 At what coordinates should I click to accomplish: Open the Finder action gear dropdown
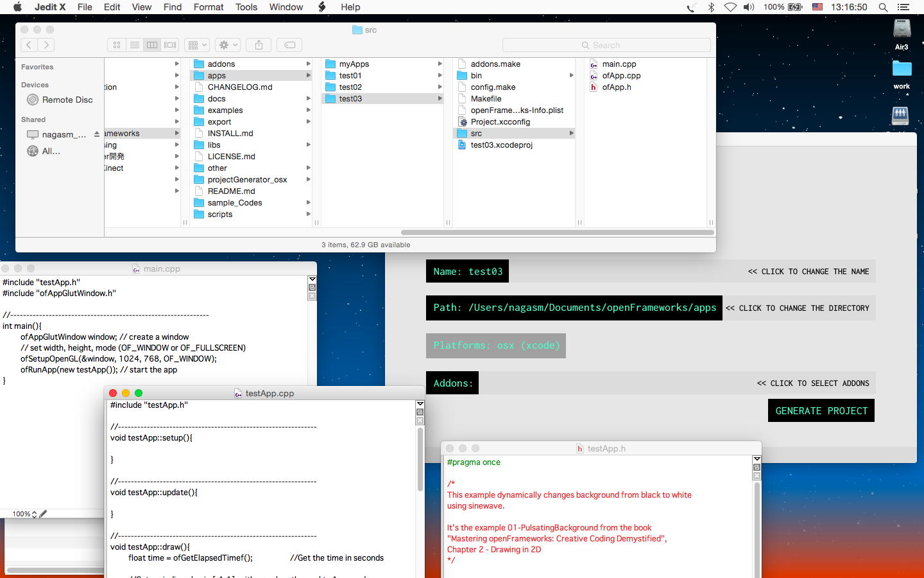(227, 45)
